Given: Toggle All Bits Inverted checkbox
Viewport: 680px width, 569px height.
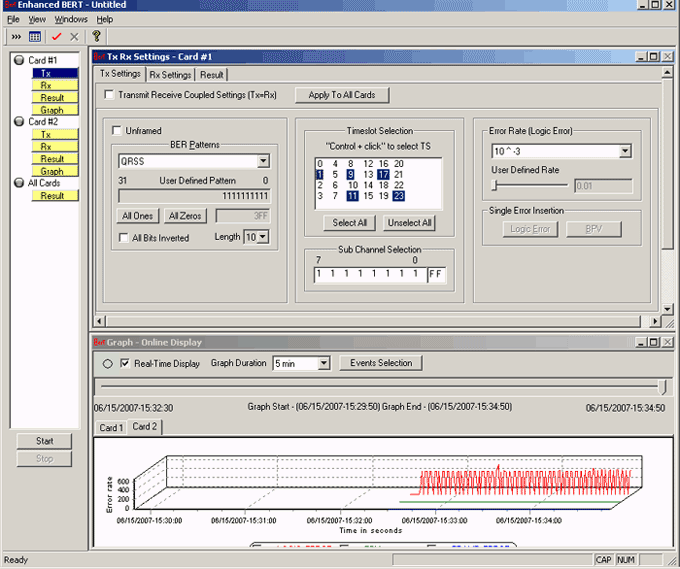Looking at the screenshot, I should pos(124,238).
